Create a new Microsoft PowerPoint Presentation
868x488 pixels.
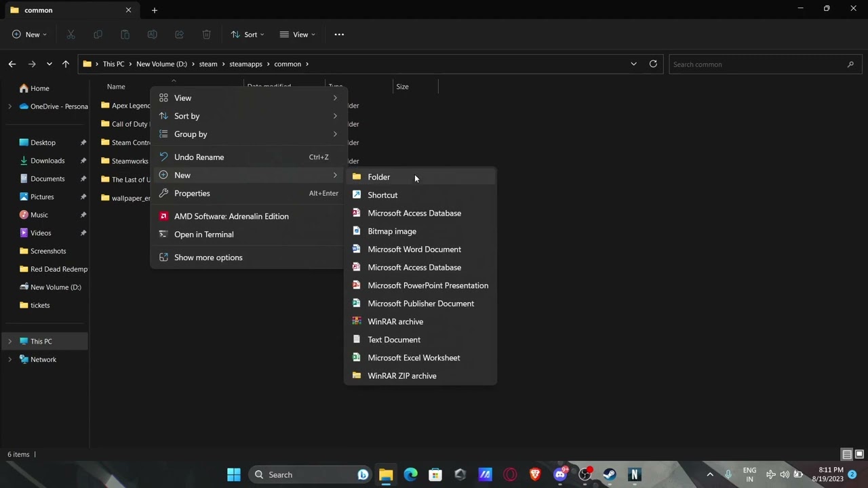[x=420, y=285]
